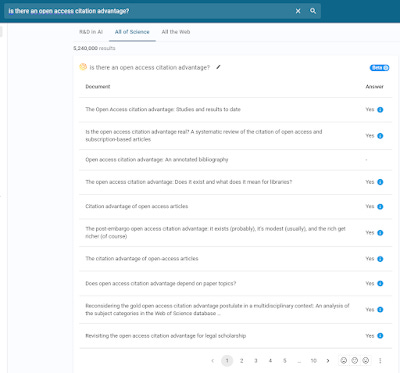Open 'Is the open access citation advantage real?' article
This screenshot has height=373, width=400.
[204, 136]
